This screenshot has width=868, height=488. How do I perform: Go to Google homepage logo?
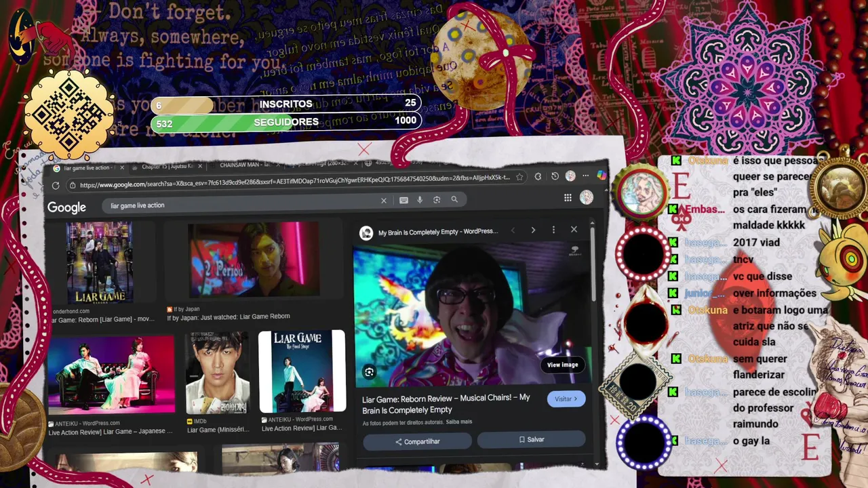pyautogui.click(x=66, y=207)
